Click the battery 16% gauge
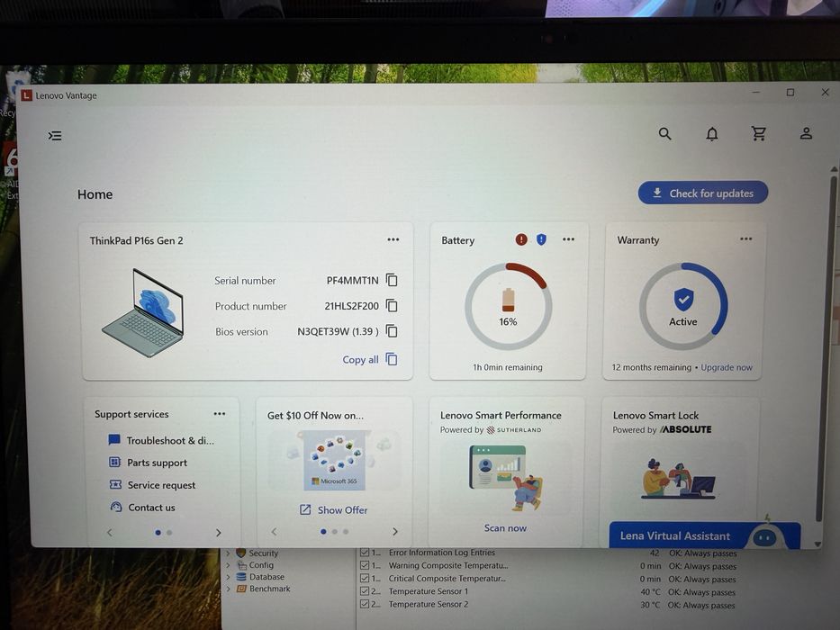This screenshot has width=840, height=630. pos(508,306)
